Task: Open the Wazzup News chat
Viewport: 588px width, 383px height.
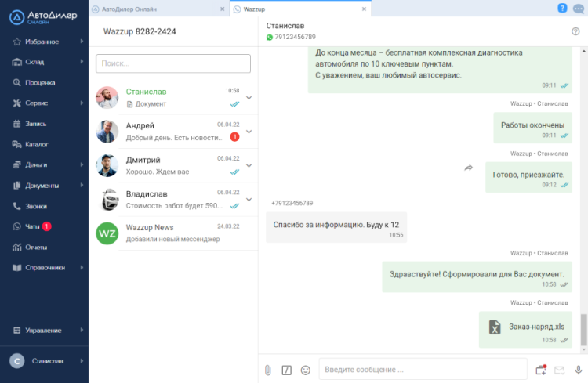Action: pyautogui.click(x=173, y=233)
